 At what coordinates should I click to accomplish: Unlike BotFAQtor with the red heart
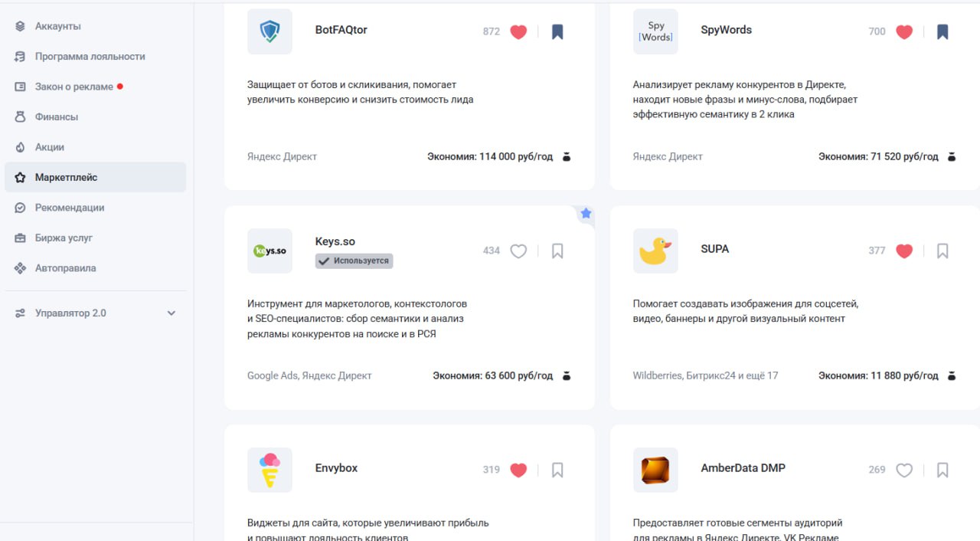click(518, 32)
